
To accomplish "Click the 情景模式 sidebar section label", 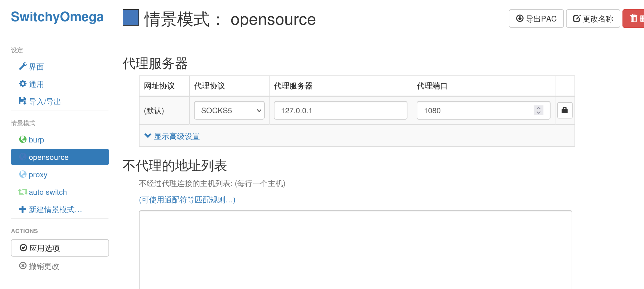I will (23, 123).
